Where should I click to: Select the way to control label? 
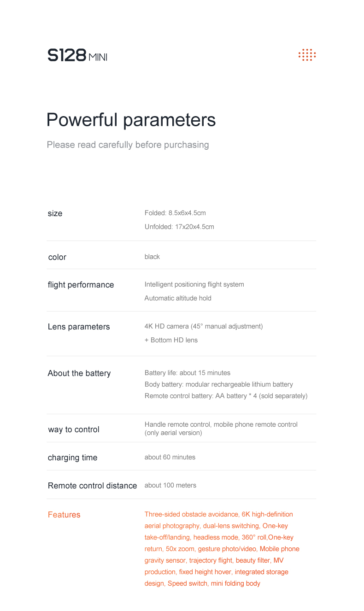coord(74,429)
